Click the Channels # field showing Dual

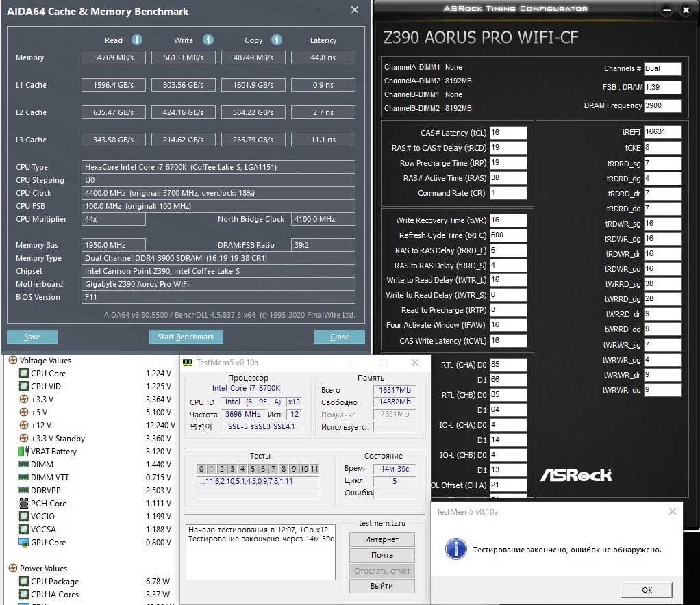662,68
